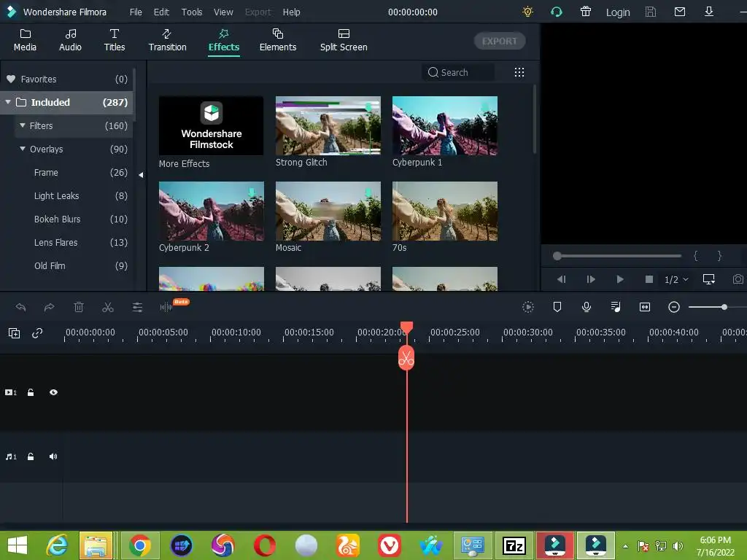Click the split scissors toolbar icon
The image size is (747, 560).
coord(108,307)
